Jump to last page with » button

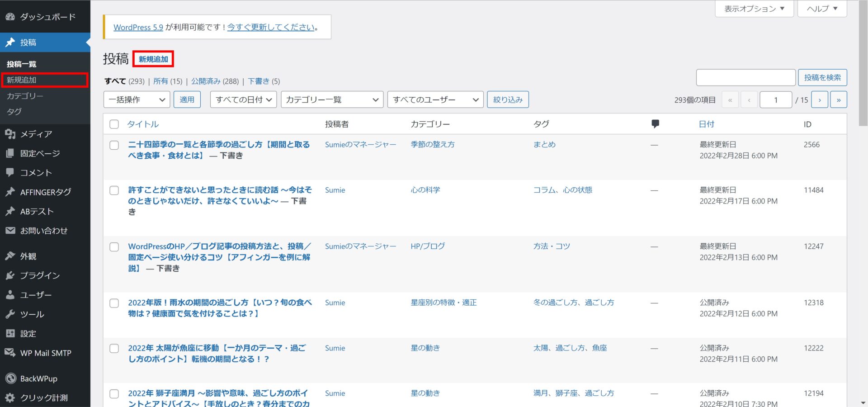coord(839,100)
